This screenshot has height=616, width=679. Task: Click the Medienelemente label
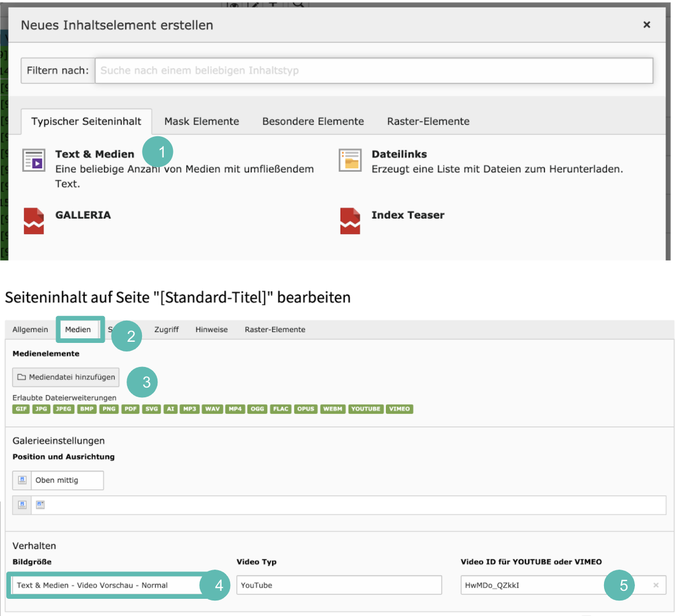[46, 354]
